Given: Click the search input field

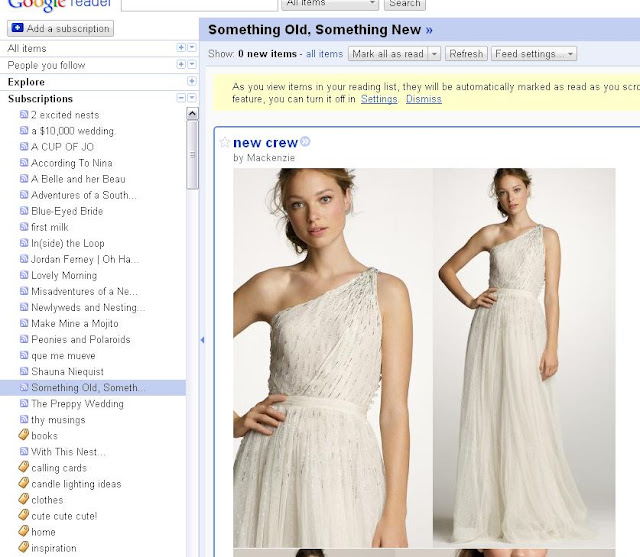Looking at the screenshot, I should point(200,4).
